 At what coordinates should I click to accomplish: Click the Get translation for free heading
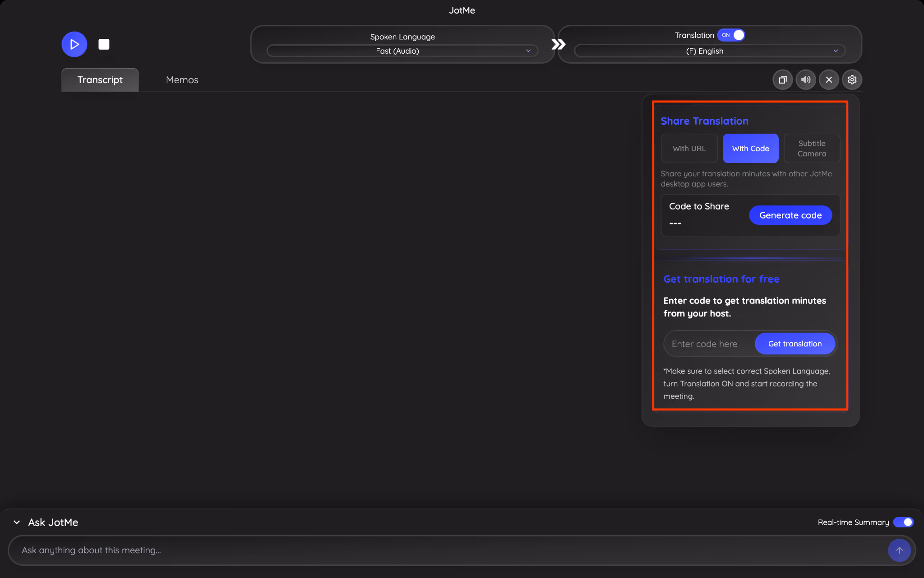point(721,279)
